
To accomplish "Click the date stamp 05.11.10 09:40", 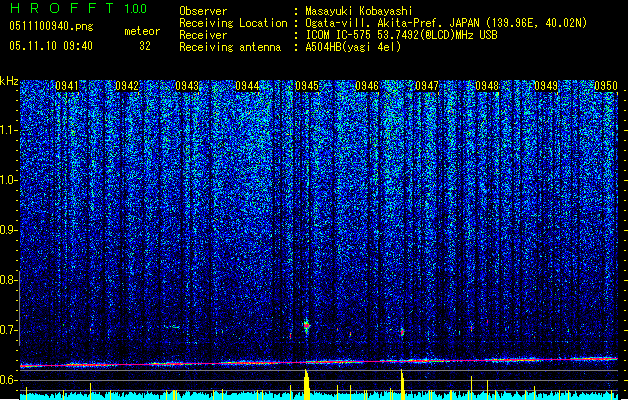I will (x=51, y=46).
